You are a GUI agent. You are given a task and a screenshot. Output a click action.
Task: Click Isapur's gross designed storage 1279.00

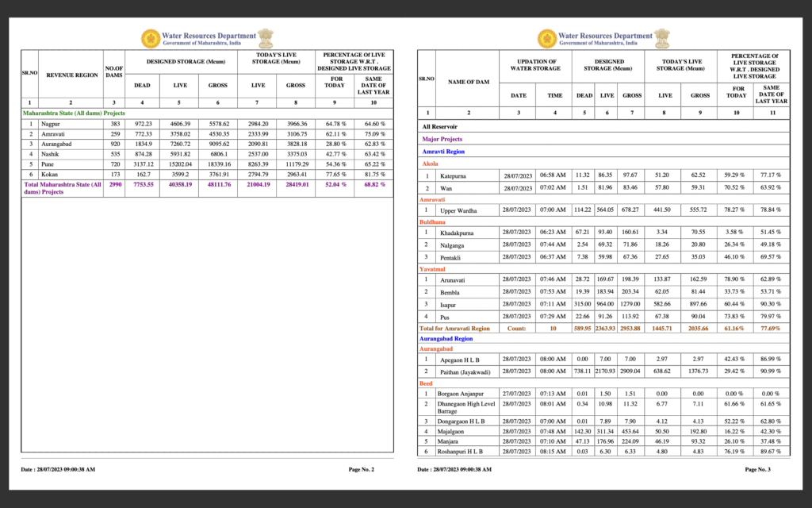630,304
